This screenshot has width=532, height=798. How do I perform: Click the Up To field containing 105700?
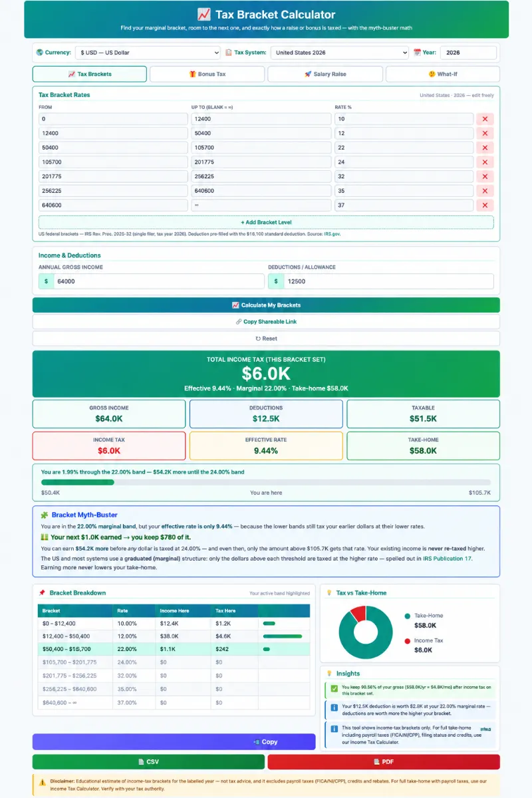(x=261, y=148)
